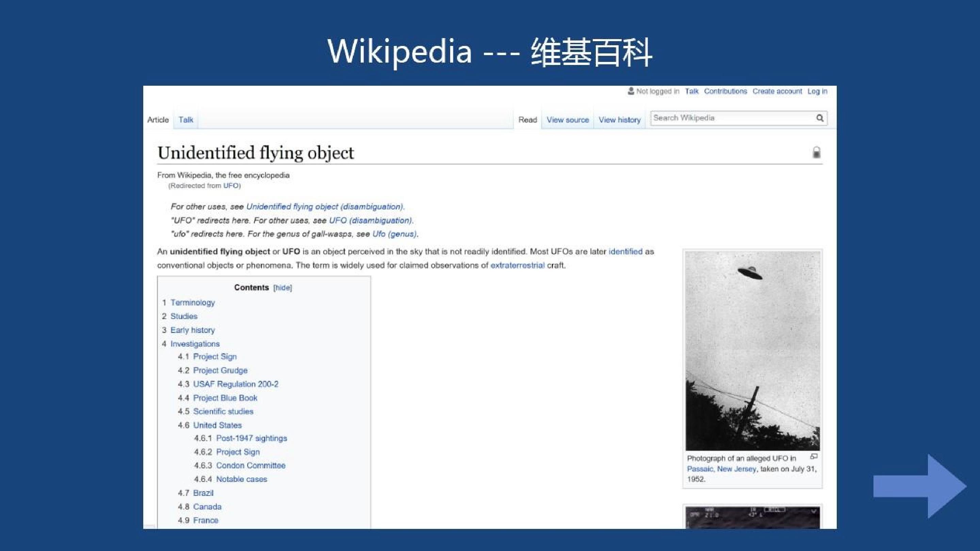Click Create account link
The height and width of the screenshot is (551, 980).
click(777, 91)
